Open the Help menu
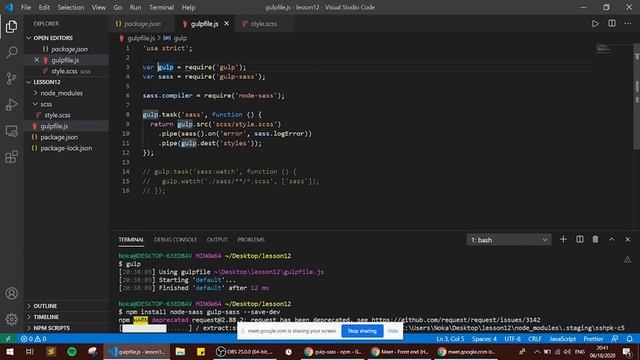Screen dimensions: 640x360 [x=188, y=7]
